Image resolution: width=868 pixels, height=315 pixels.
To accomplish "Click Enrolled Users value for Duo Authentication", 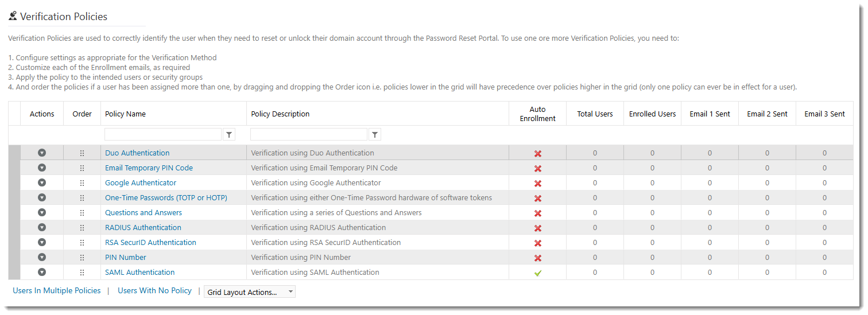I will click(652, 153).
